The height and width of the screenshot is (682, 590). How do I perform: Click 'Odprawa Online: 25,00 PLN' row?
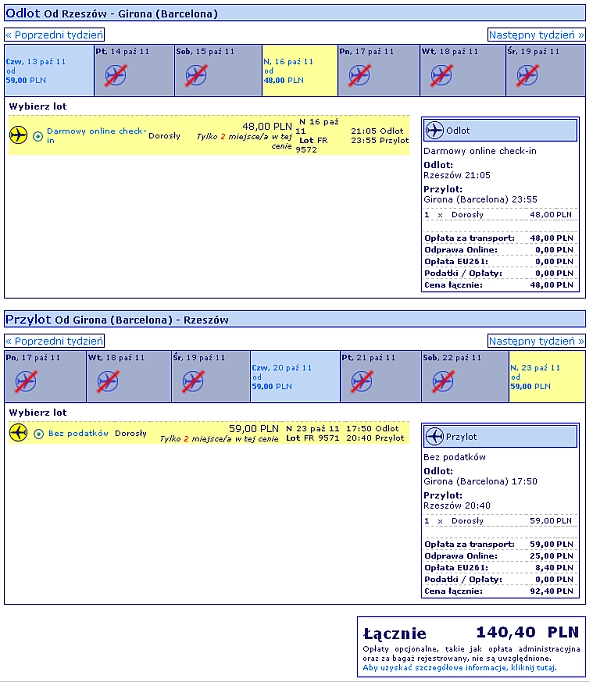click(x=499, y=556)
